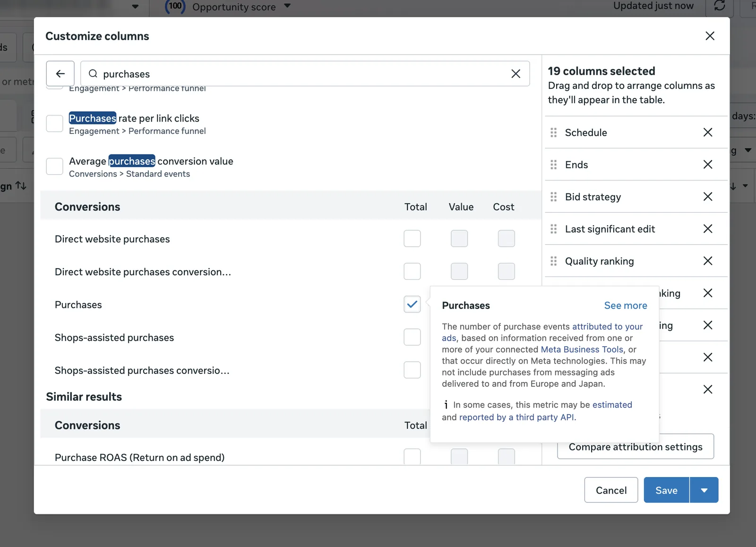Tick Shops-assisted purchases conversion Total checkbox
This screenshot has width=756, height=547.
[x=412, y=370]
